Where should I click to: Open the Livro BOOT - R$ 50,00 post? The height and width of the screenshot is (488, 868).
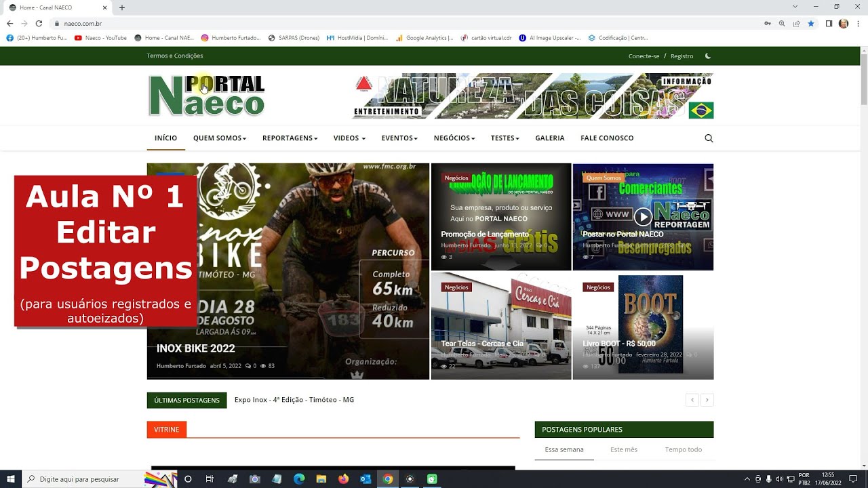point(619,344)
